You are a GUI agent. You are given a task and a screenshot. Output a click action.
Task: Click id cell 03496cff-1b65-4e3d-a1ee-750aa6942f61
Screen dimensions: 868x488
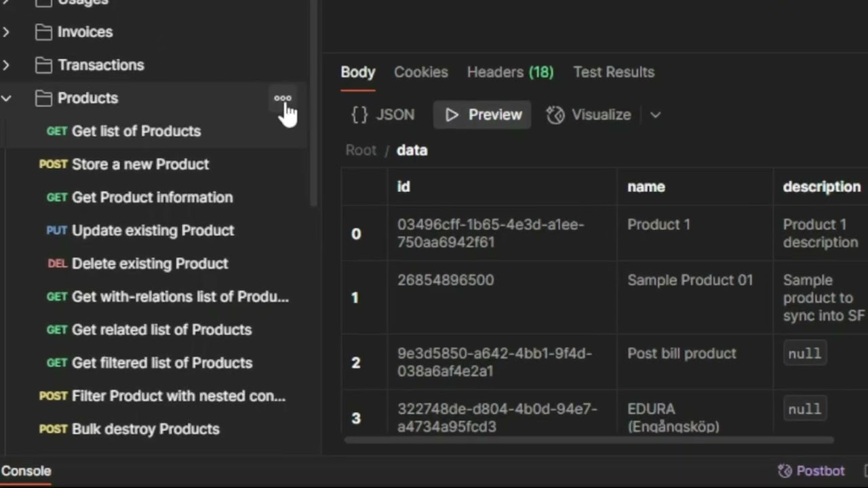point(502,233)
